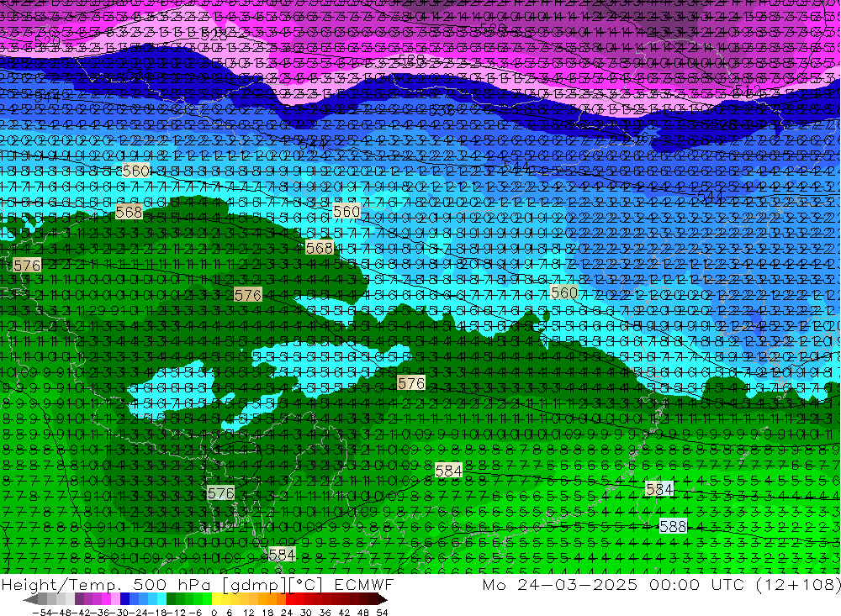Click the ECMWF model name

[364, 585]
